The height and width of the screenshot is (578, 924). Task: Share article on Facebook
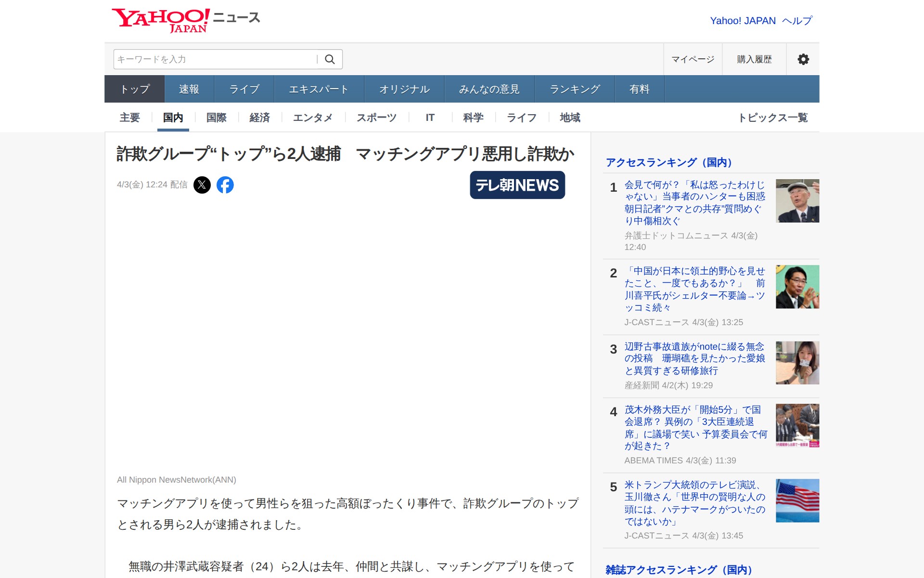225,185
